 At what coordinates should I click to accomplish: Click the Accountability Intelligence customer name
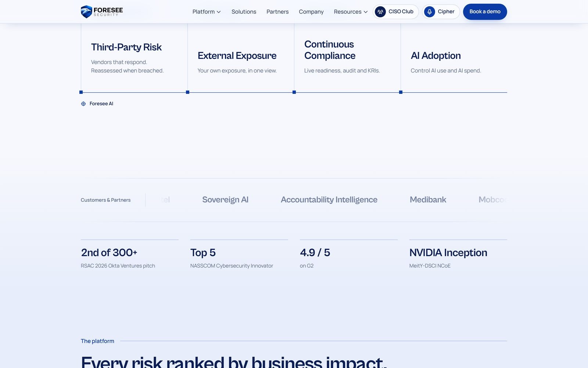click(329, 200)
